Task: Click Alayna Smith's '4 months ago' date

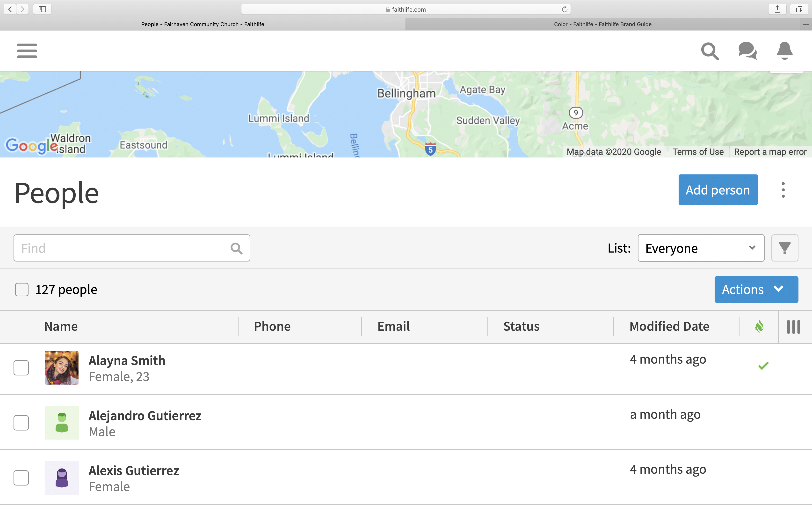Action: (668, 359)
